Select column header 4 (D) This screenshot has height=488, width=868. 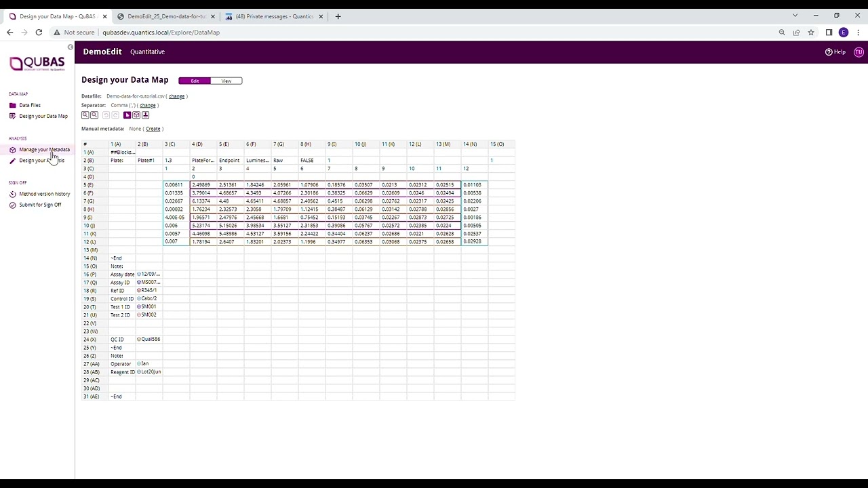click(203, 144)
